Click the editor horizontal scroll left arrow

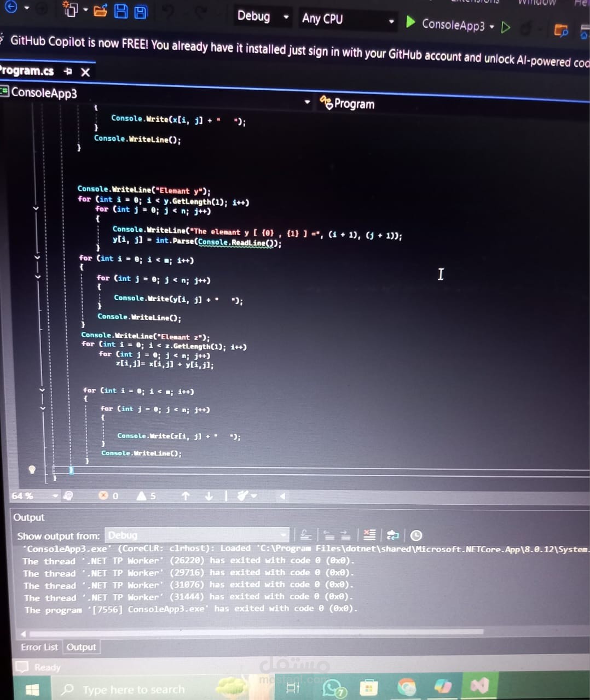(x=283, y=496)
